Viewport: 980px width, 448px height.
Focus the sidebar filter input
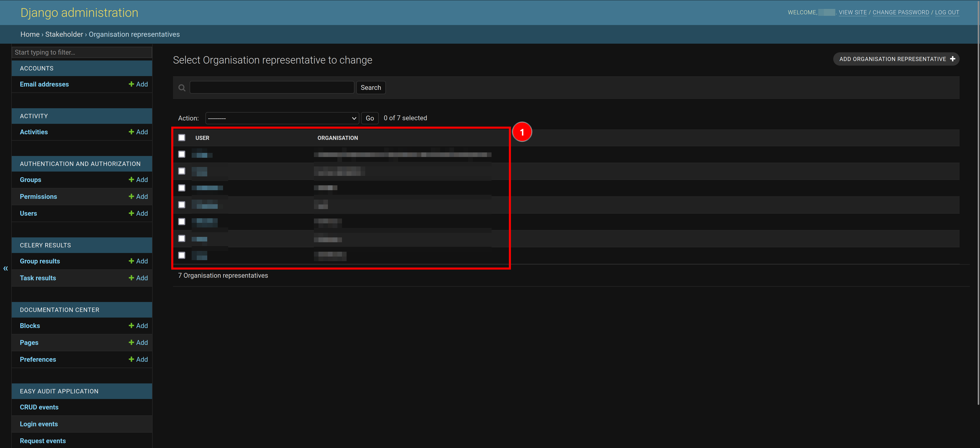click(82, 52)
